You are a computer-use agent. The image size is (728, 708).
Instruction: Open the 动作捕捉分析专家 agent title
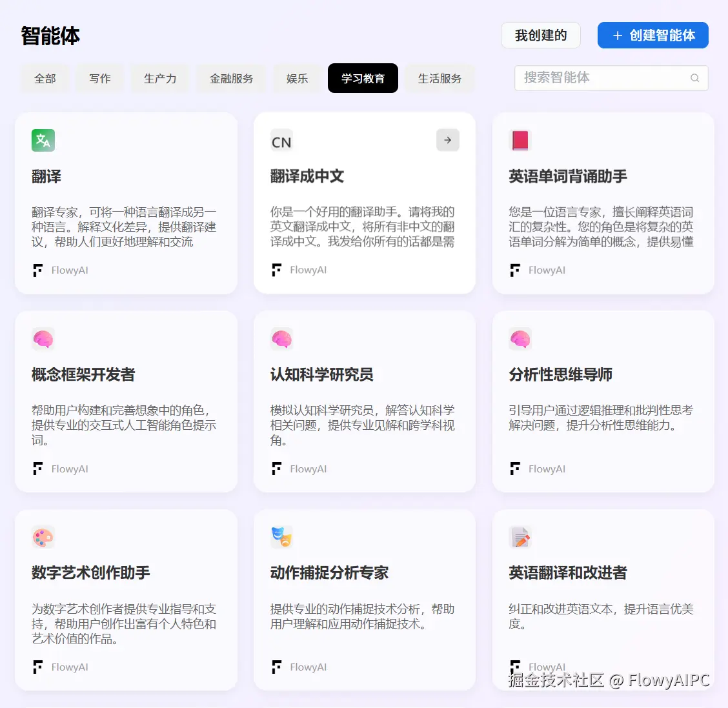[x=329, y=572]
